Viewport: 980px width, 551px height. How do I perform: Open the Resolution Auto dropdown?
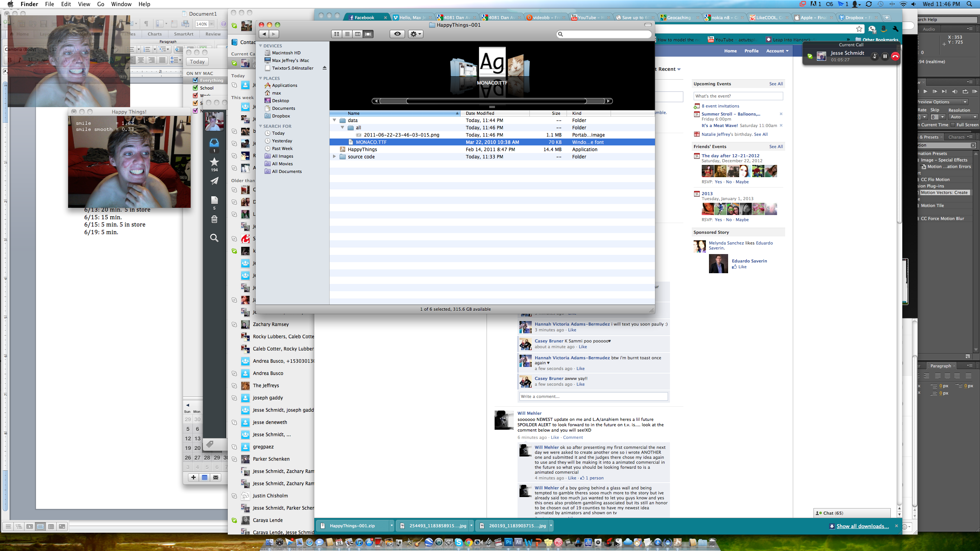(x=964, y=117)
